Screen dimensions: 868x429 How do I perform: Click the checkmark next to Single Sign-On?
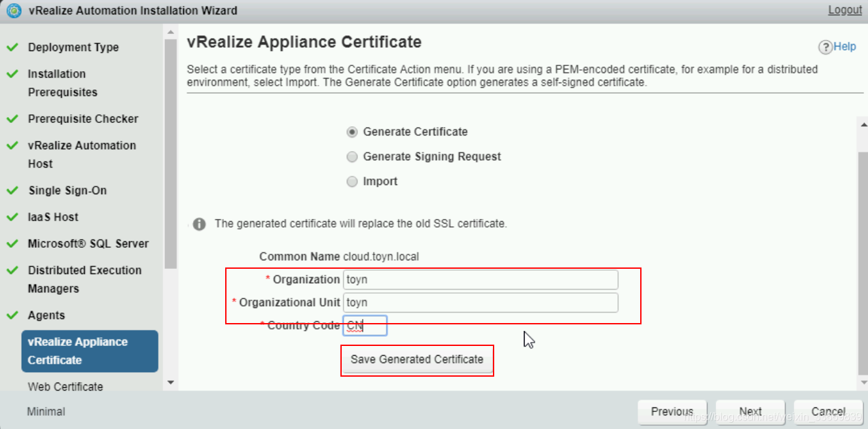(x=12, y=190)
